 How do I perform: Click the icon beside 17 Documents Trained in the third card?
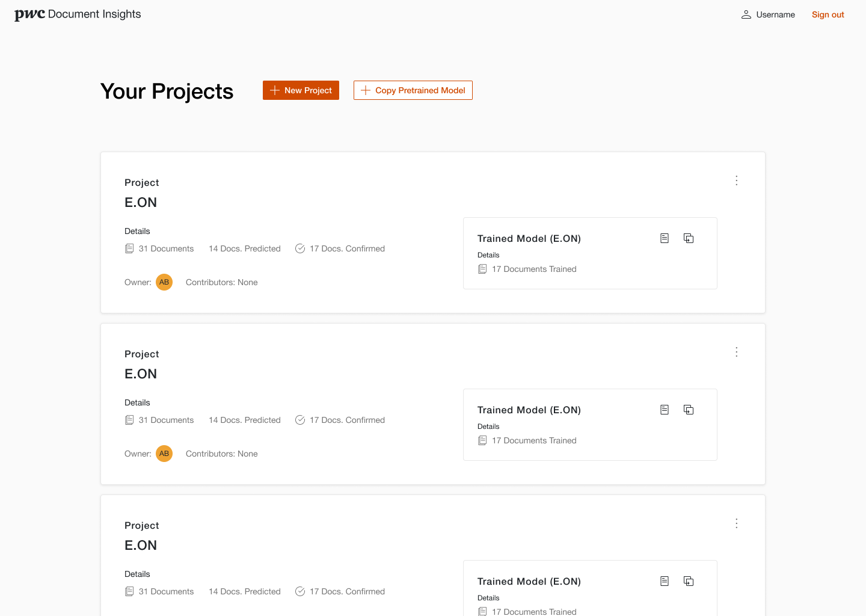[482, 611]
